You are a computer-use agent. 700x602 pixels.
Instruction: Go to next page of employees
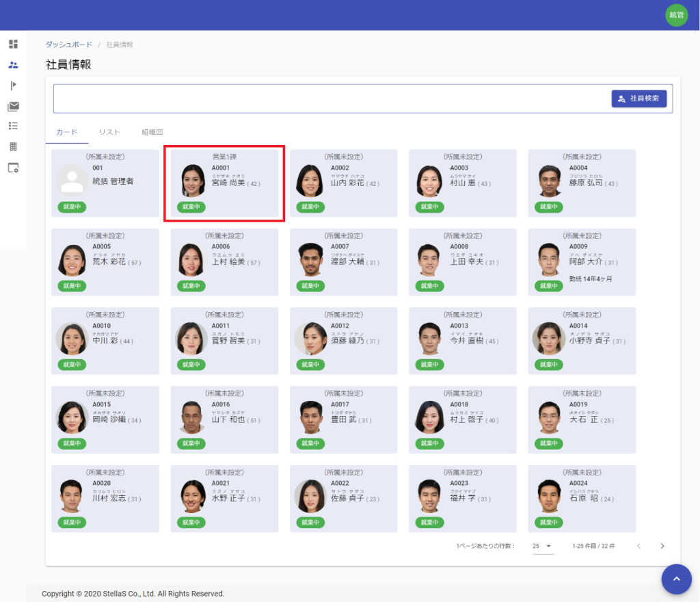coord(662,546)
